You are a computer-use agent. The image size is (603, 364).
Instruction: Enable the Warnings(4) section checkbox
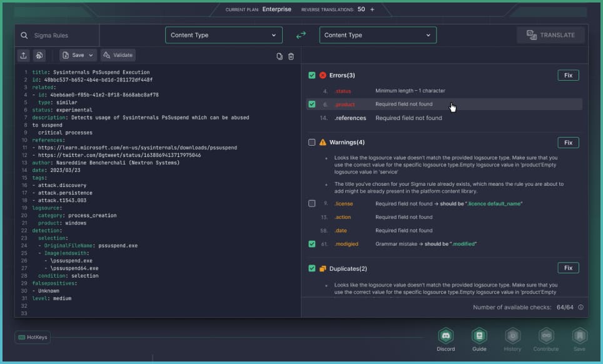point(312,143)
